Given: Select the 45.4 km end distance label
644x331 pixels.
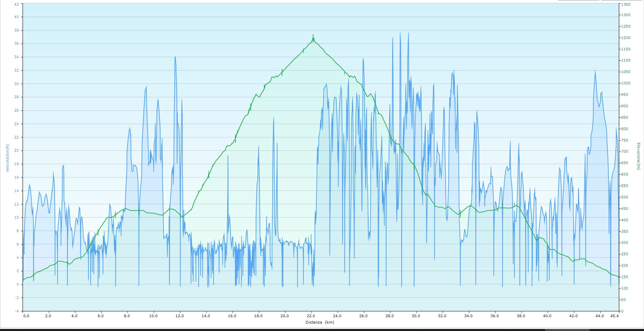Looking at the screenshot, I should [614, 316].
